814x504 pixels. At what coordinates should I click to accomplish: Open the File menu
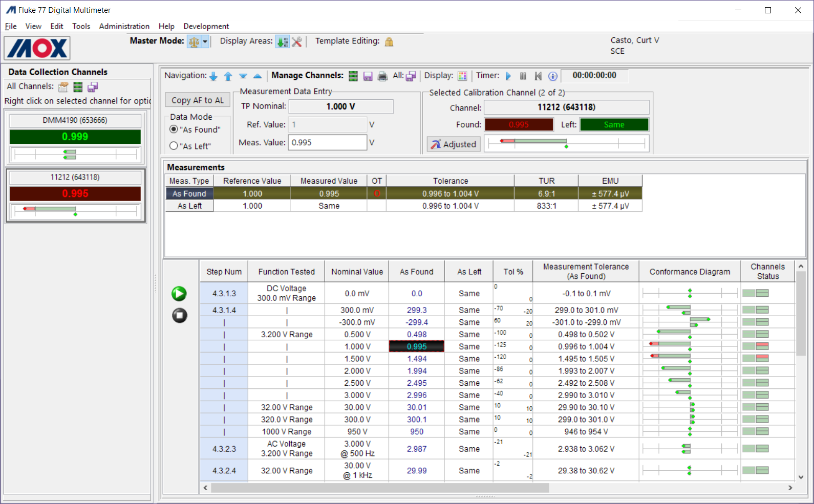point(11,26)
